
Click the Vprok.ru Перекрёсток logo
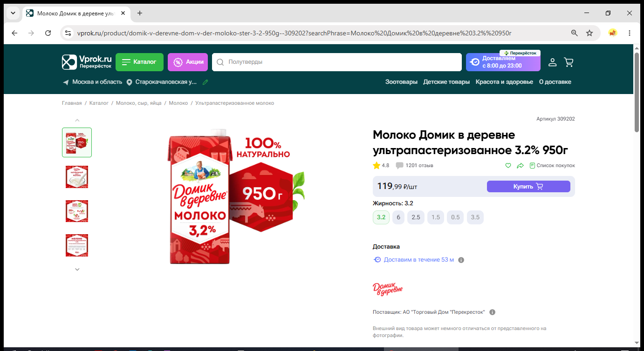[87, 62]
